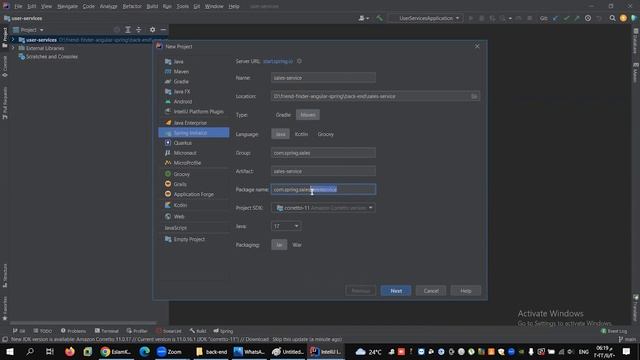This screenshot has height=360, width=640.
Task: Select Grails project type
Action: point(180,184)
